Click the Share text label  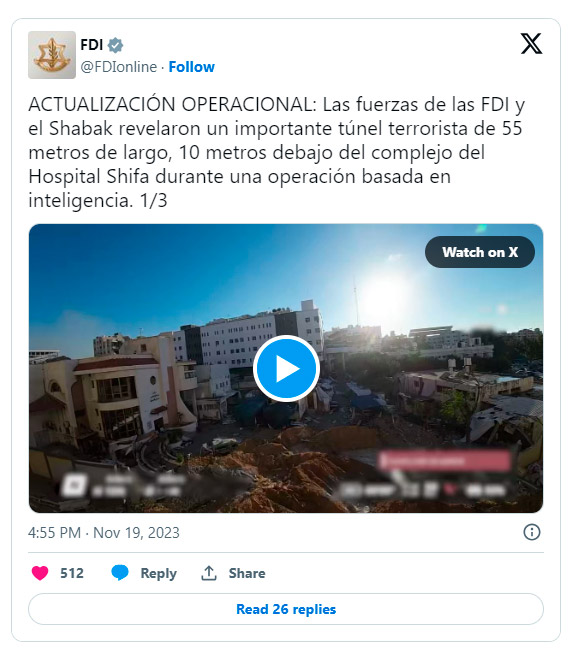pyautogui.click(x=247, y=573)
